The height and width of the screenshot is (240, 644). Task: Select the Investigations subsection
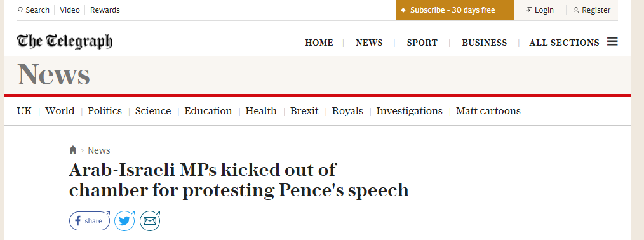[410, 110]
